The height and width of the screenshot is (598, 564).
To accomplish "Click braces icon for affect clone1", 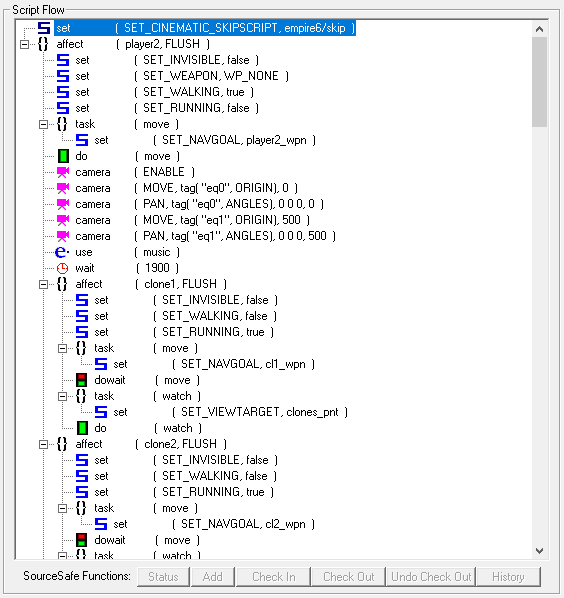I will click(x=62, y=284).
